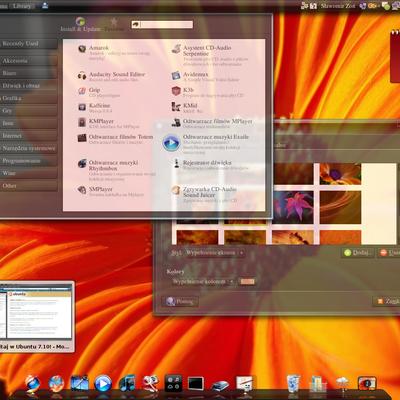Open Asystent CD-Audio Serpentine icon
The height and width of the screenshot is (400, 400).
[176, 49]
